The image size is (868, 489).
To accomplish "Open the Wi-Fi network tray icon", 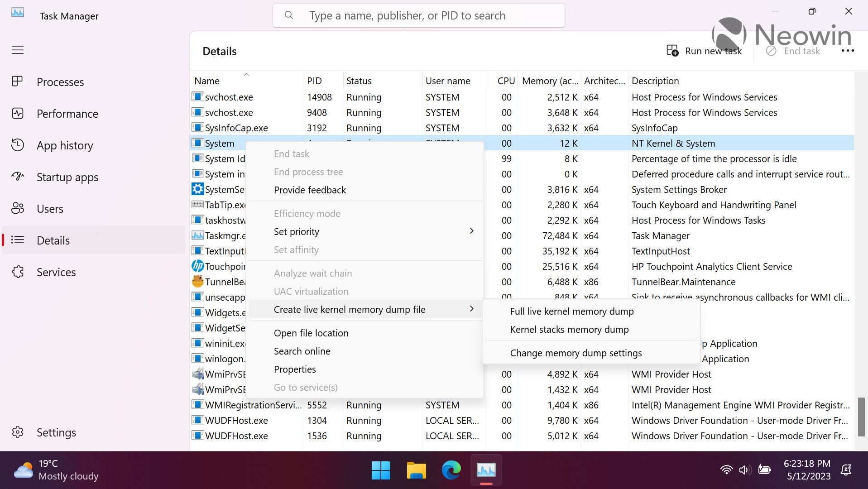I will coord(726,470).
